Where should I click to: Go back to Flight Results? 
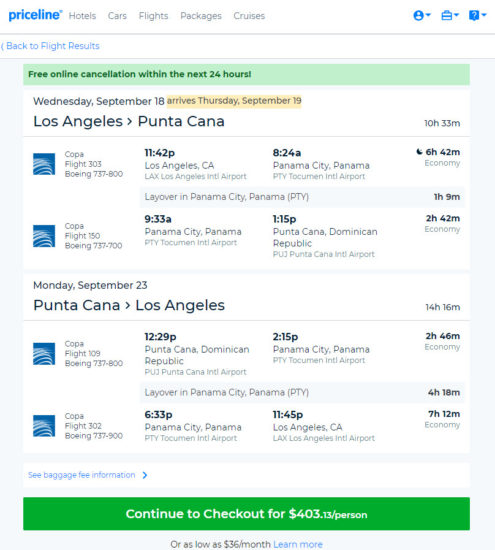tap(50, 46)
